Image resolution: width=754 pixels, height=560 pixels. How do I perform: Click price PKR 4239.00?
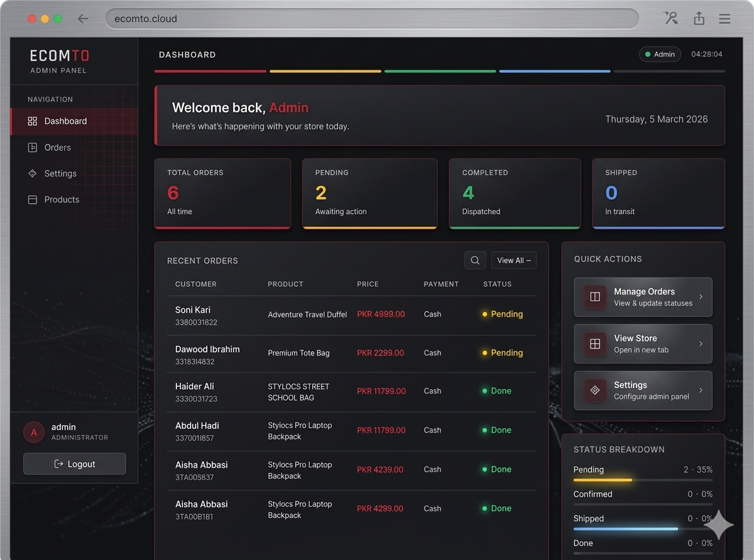coord(380,469)
